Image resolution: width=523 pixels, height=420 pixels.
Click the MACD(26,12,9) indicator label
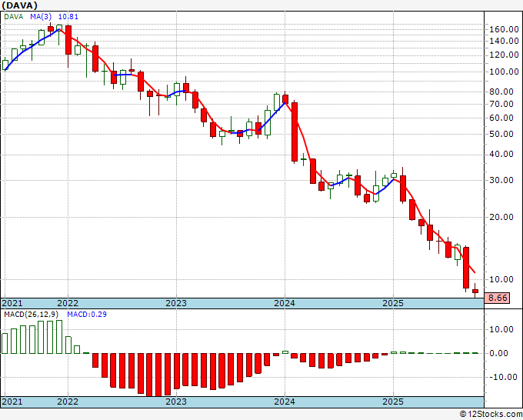[x=32, y=315]
